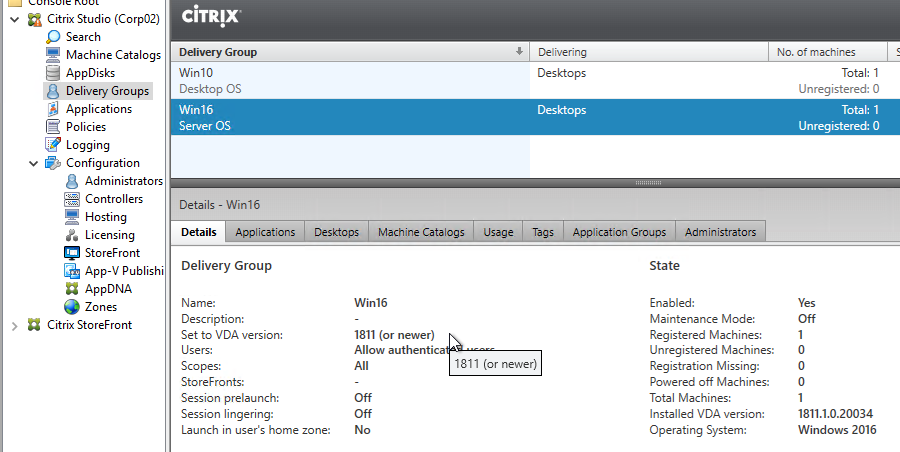Image resolution: width=900 pixels, height=452 pixels.
Task: Select Policies in the console tree
Action: (86, 127)
